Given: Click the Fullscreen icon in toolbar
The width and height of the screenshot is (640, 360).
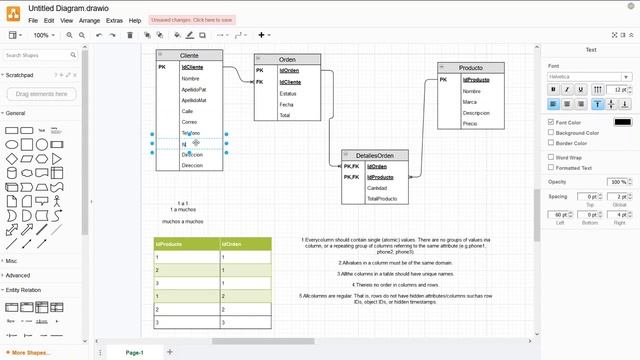Looking at the screenshot, I should (x=614, y=36).
